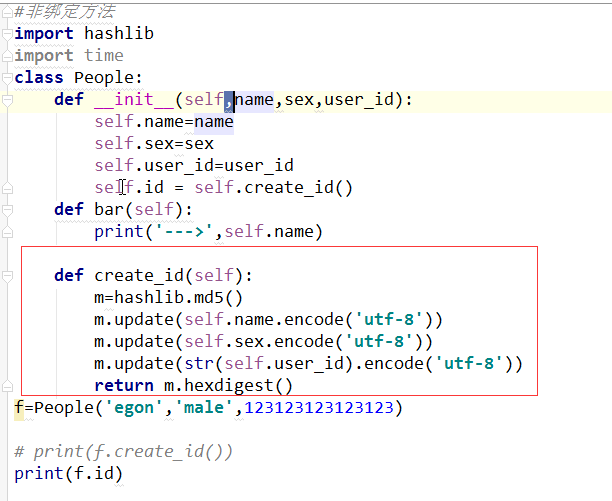Click user_id parameter in __init__ signature
The width and height of the screenshot is (612, 501).
click(359, 99)
